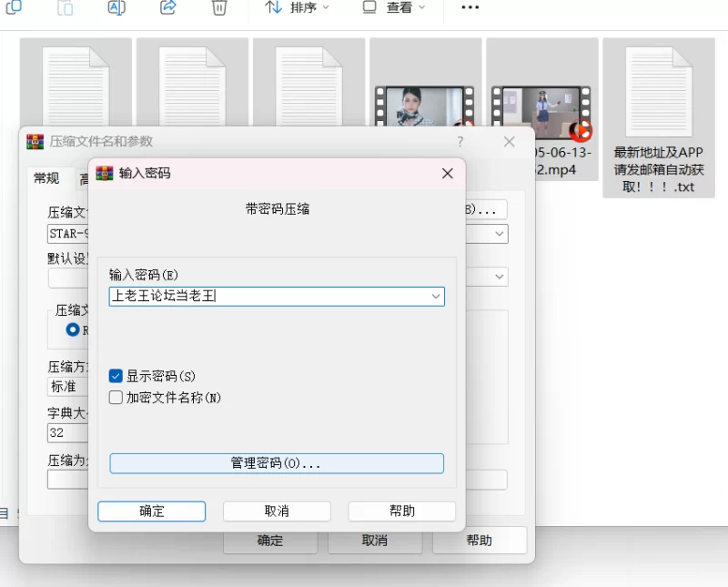
Task: Click the Share icon in Explorer toolbar
Action: (167, 7)
